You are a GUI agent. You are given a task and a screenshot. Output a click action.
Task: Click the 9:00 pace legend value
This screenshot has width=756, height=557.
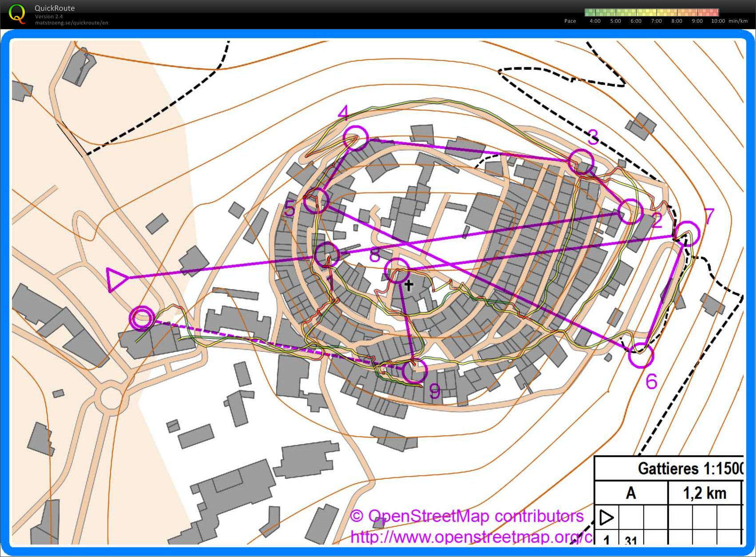tap(697, 21)
